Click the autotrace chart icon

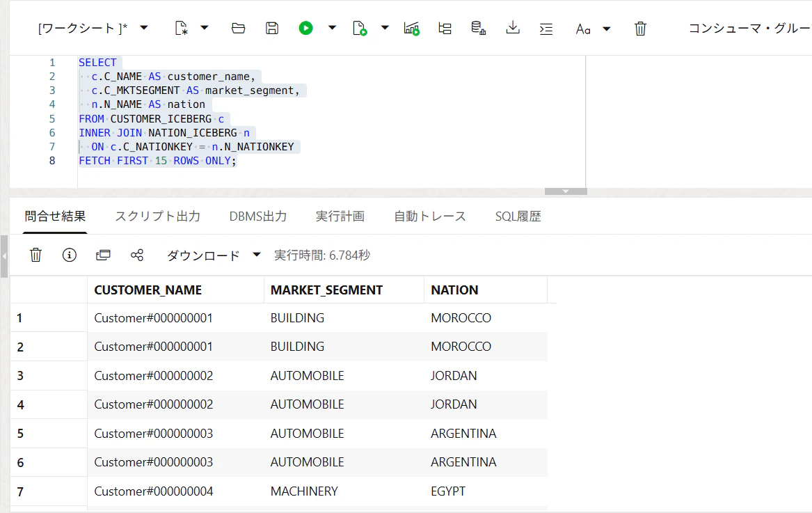pos(412,28)
